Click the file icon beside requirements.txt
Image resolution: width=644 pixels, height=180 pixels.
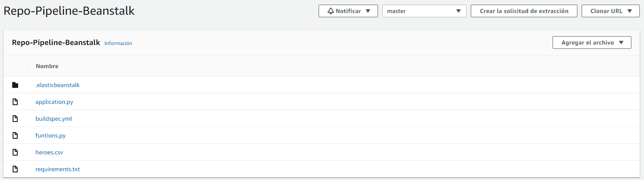[15, 169]
